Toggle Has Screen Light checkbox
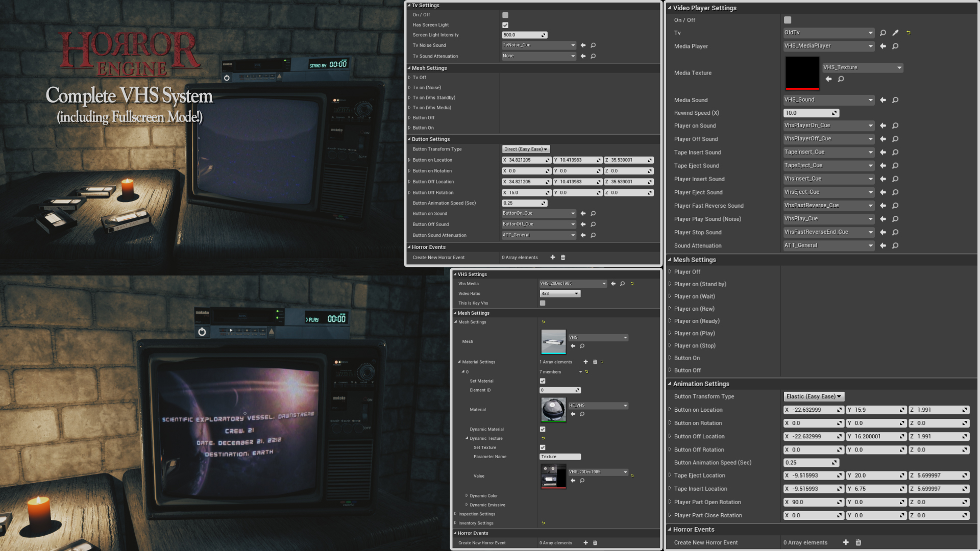The height and width of the screenshot is (551, 980). point(505,25)
